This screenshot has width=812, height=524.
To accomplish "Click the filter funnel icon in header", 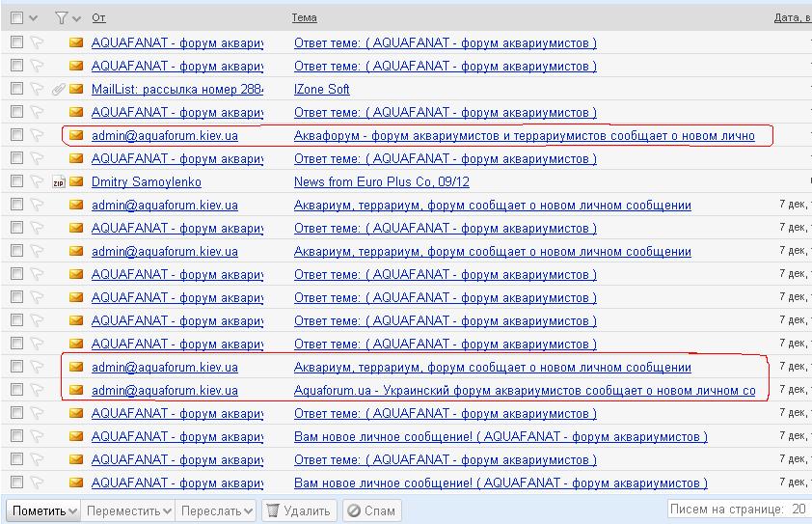I will click(x=61, y=17).
